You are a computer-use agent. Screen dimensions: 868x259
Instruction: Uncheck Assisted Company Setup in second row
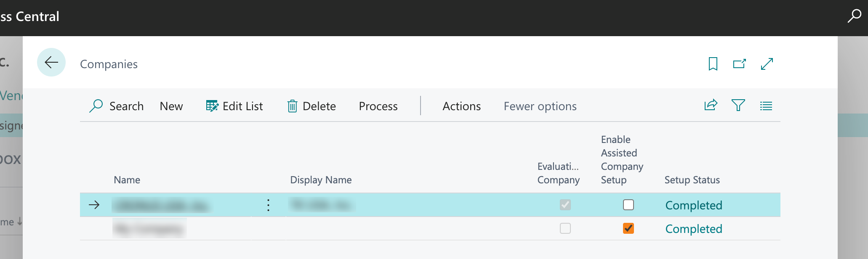(x=628, y=228)
